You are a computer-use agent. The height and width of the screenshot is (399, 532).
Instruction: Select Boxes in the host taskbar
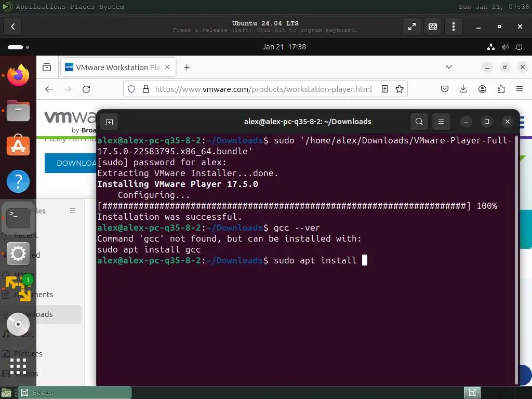coord(74,393)
